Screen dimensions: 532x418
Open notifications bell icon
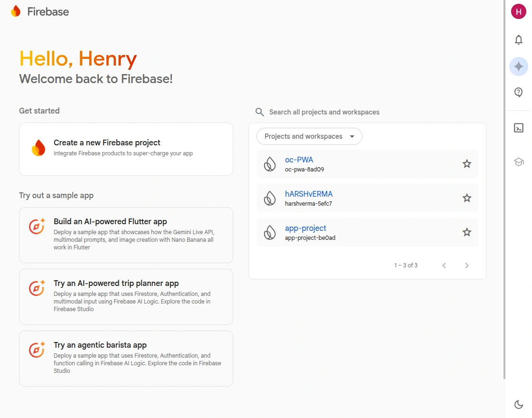click(x=518, y=40)
